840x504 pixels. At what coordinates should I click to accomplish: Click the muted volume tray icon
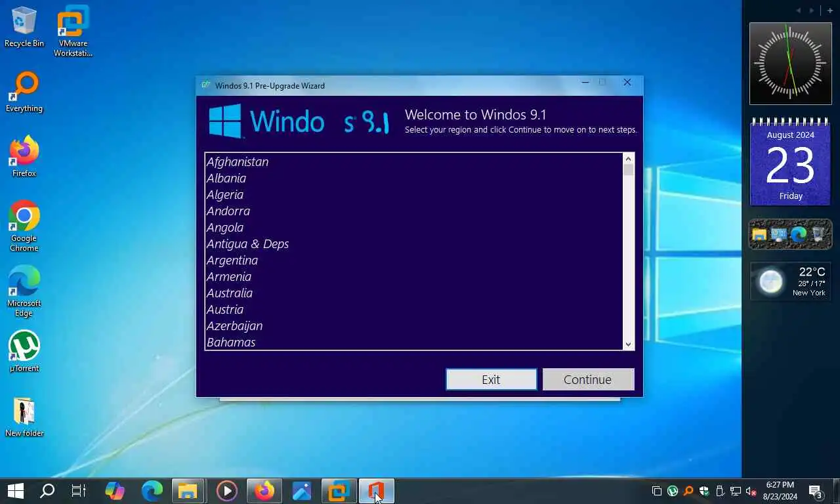point(751,491)
